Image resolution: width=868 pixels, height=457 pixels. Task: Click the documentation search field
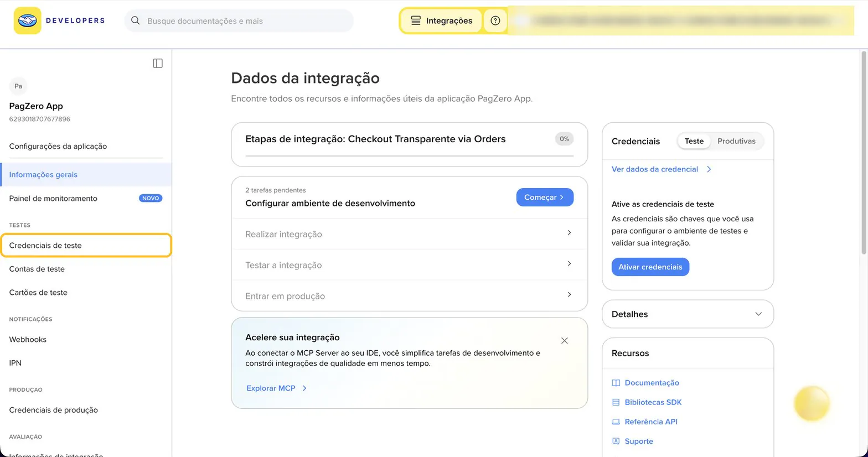[239, 20]
